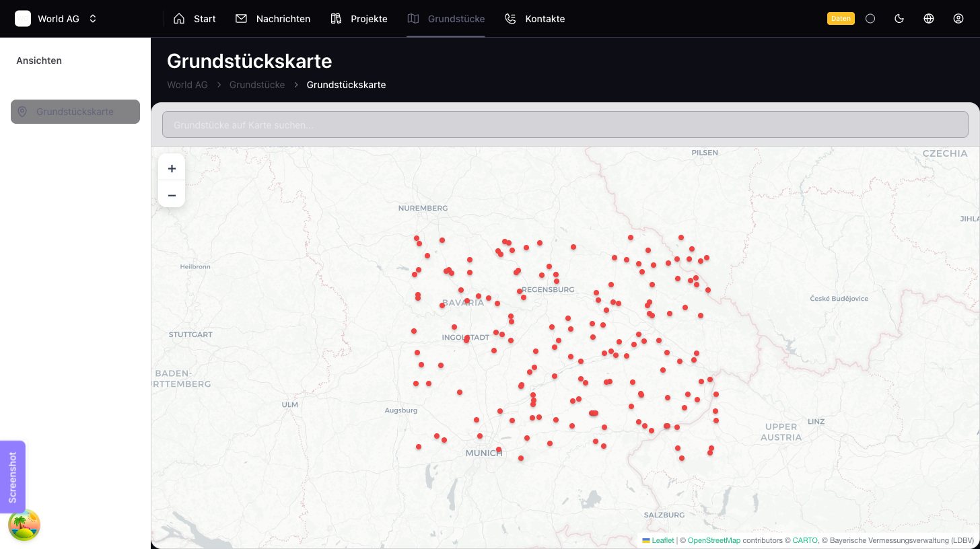Click the map zoom-in control
Viewport: 980px width, 549px height.
(172, 167)
